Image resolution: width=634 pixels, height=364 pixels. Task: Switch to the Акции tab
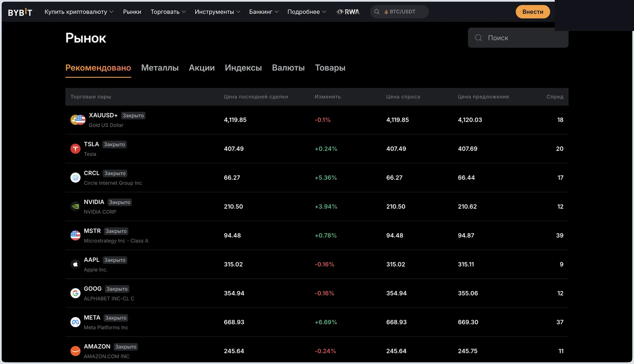(x=202, y=68)
